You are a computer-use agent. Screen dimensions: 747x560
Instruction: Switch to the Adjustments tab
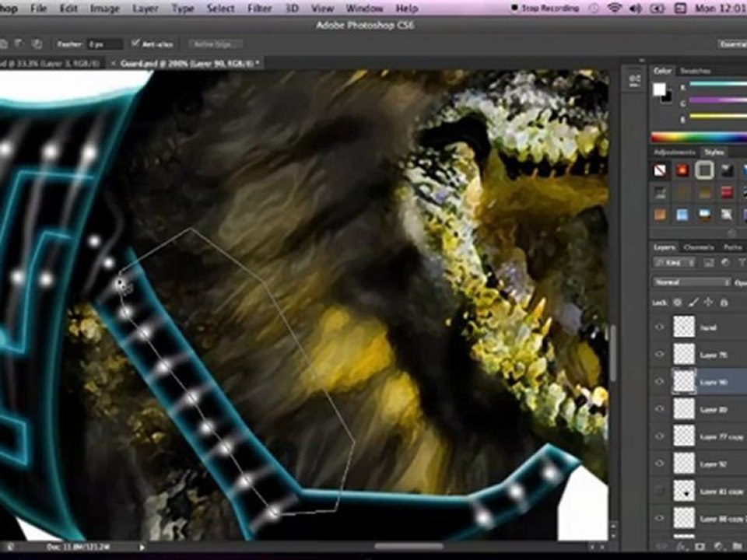(675, 152)
